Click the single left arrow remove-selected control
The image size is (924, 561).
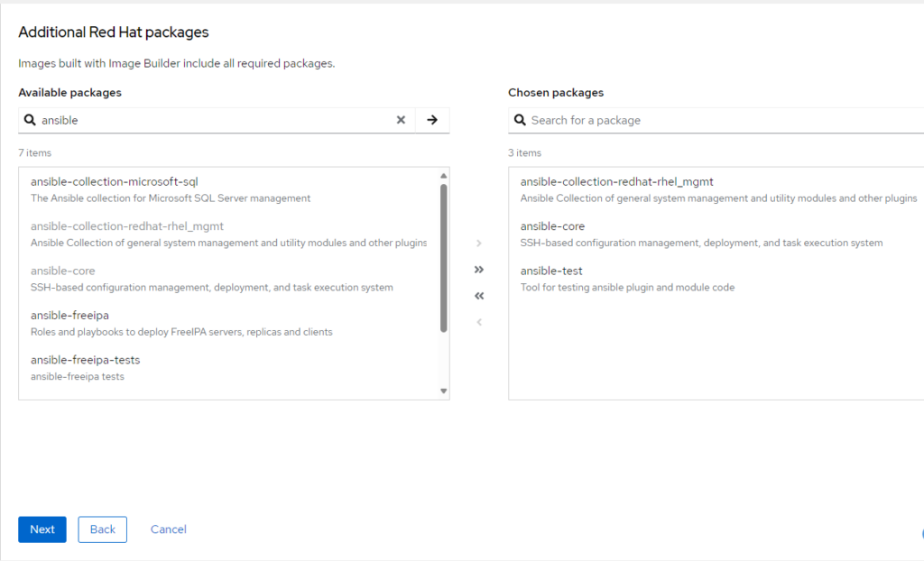[x=479, y=322]
